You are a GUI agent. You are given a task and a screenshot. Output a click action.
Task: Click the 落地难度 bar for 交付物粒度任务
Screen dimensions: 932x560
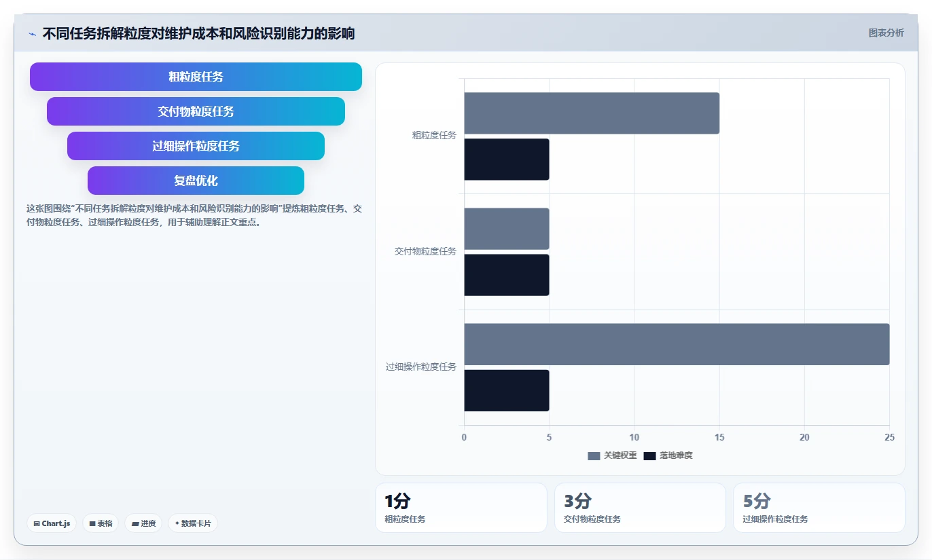(x=507, y=275)
